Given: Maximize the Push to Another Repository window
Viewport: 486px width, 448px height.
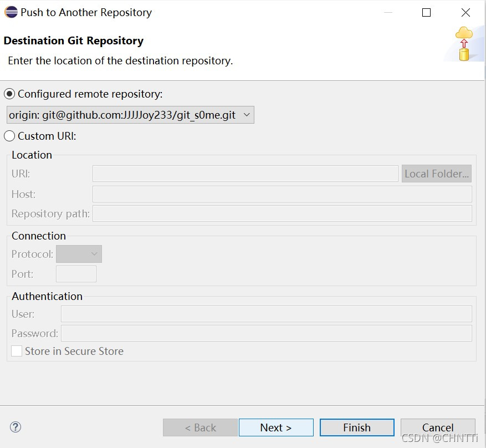Looking at the screenshot, I should click(427, 12).
